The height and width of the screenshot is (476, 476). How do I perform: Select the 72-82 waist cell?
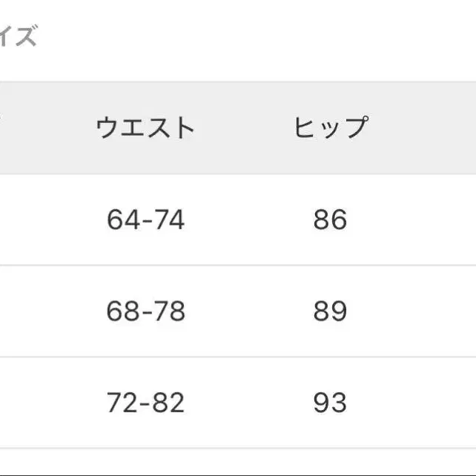145,403
